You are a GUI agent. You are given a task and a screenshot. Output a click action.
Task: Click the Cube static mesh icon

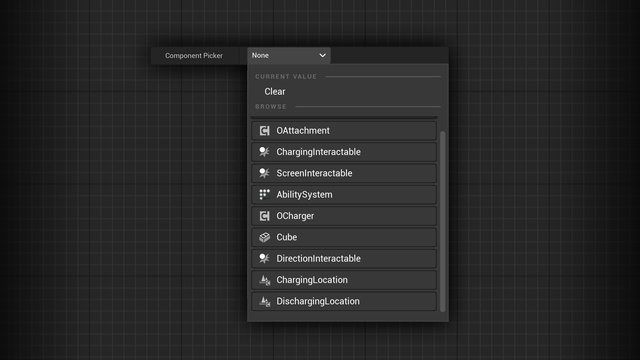pyautogui.click(x=264, y=237)
